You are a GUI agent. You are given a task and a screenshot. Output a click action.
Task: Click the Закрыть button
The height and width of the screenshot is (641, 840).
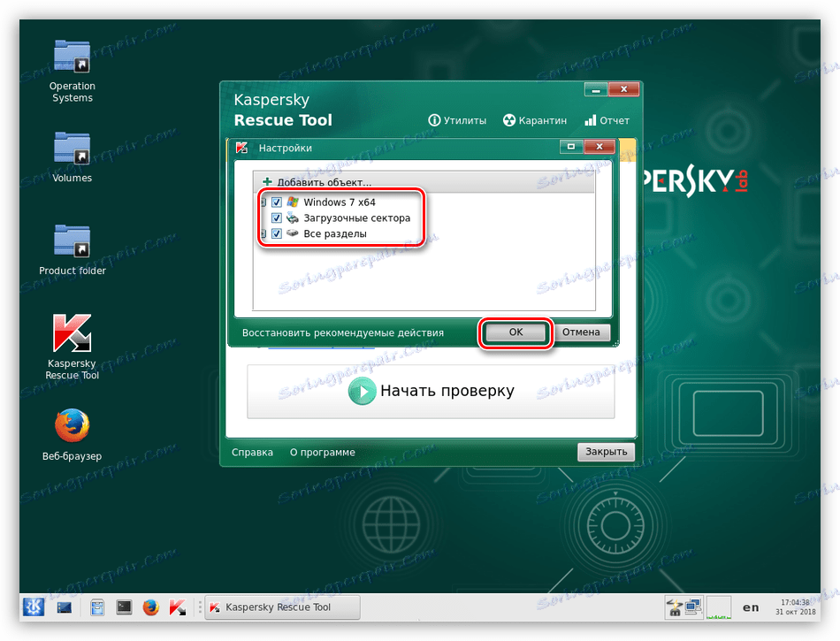(x=606, y=452)
